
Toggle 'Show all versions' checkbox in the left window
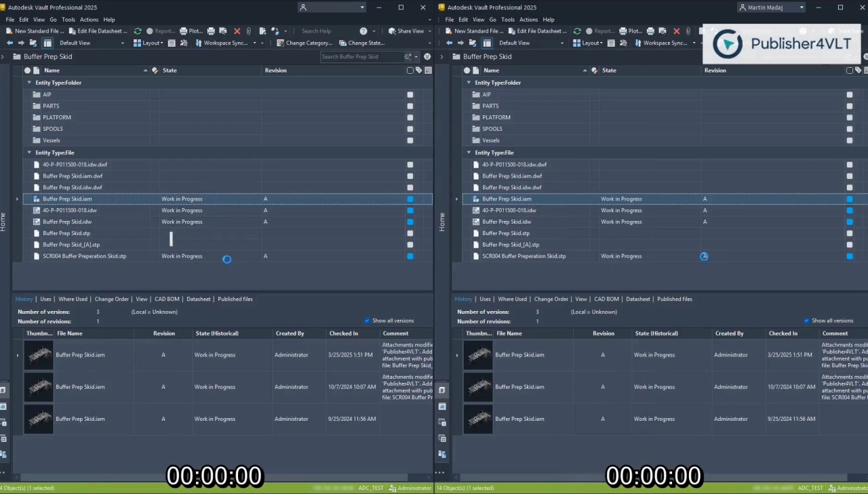click(x=367, y=321)
